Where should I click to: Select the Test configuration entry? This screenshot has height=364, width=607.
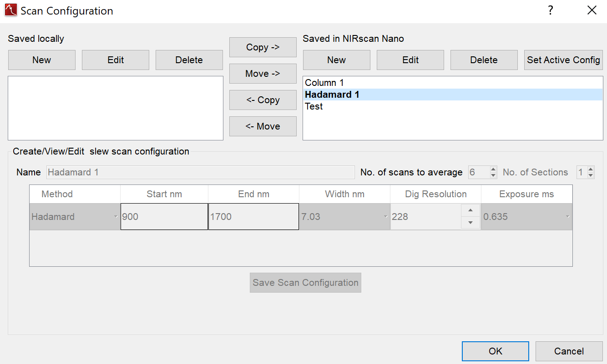[314, 106]
